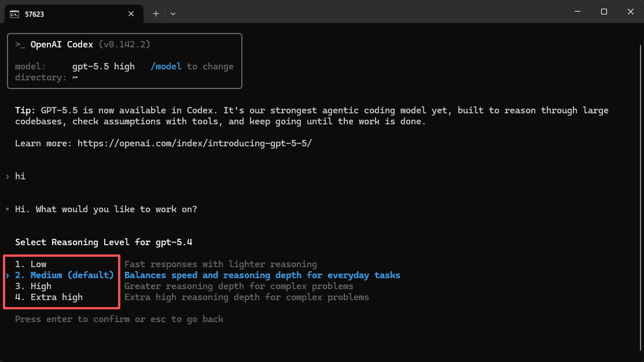
Task: Maximize the terminal window
Action: (603, 12)
